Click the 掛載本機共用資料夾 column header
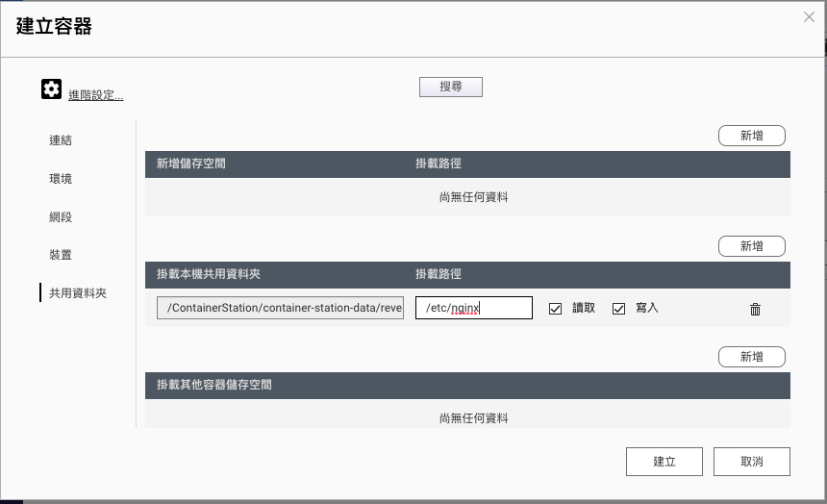The image size is (827, 504). 209,274
